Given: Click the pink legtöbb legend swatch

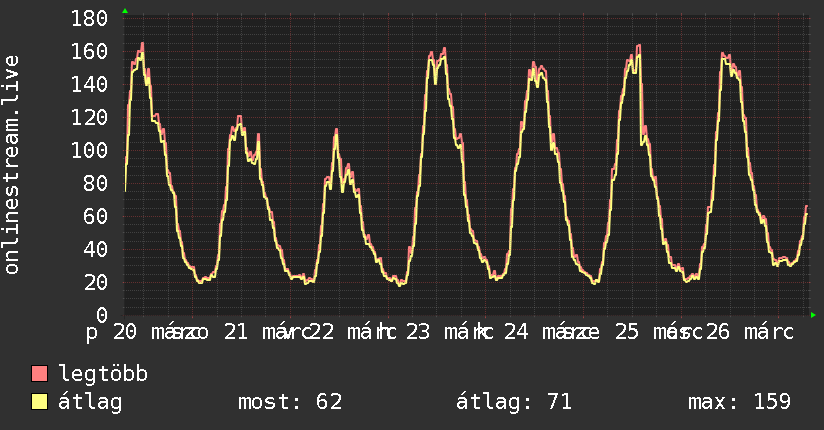Looking at the screenshot, I should (x=39, y=373).
